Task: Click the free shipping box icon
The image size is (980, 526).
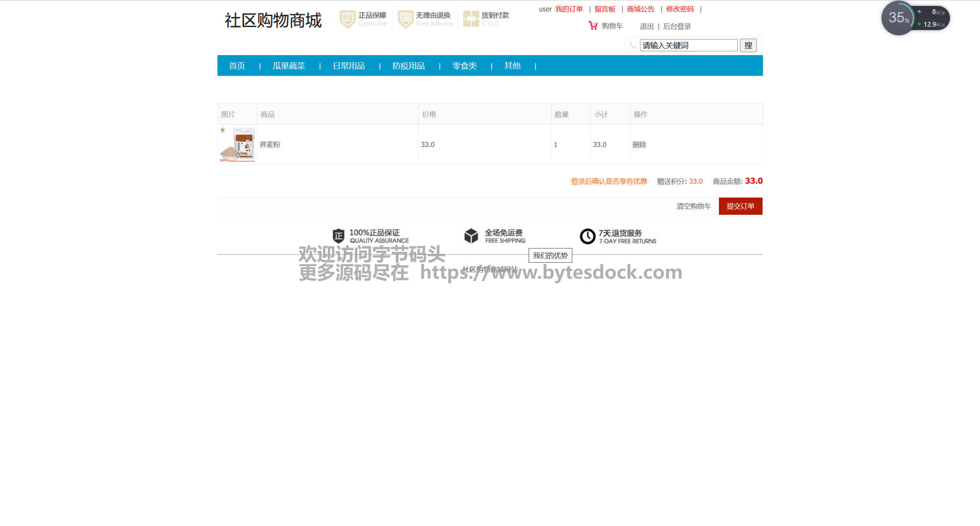Action: (x=471, y=236)
